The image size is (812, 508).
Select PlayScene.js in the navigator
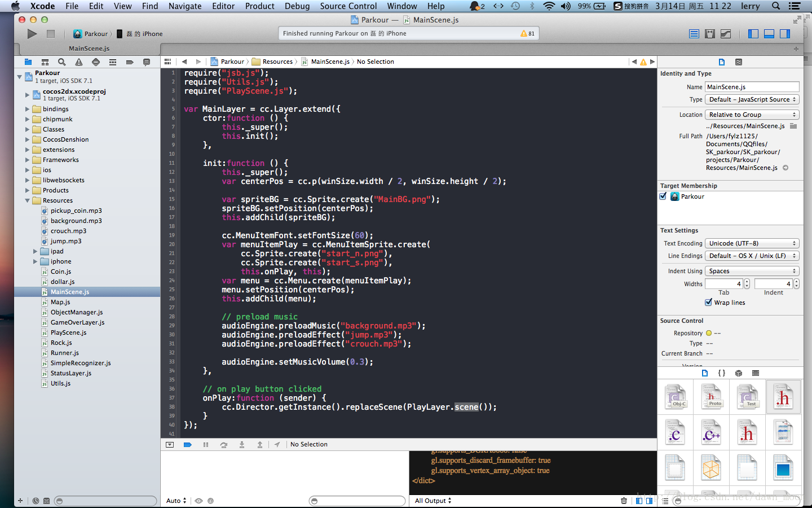68,332
